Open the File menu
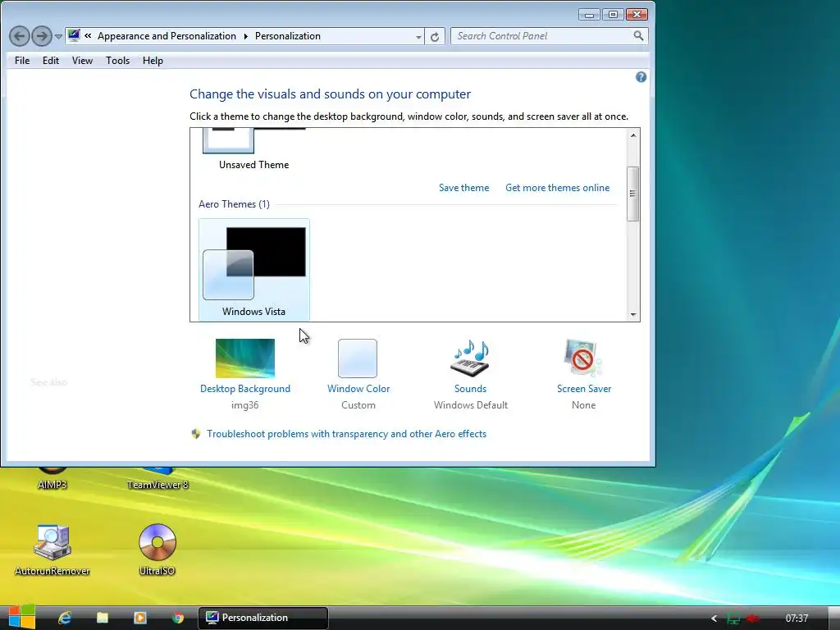The height and width of the screenshot is (630, 840). (22, 61)
